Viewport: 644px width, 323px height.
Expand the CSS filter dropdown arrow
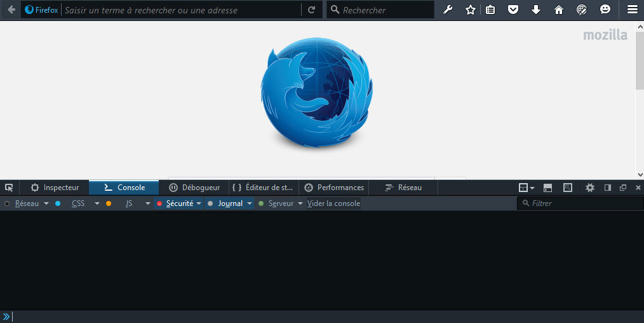click(97, 203)
